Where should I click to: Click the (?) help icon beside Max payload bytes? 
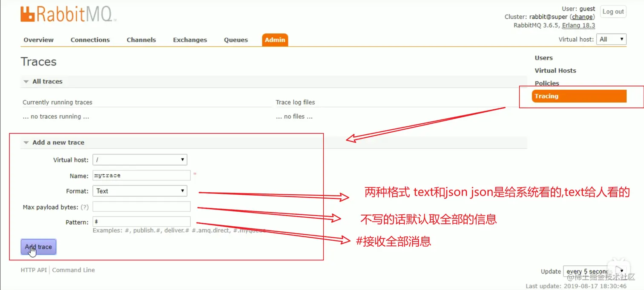84,207
